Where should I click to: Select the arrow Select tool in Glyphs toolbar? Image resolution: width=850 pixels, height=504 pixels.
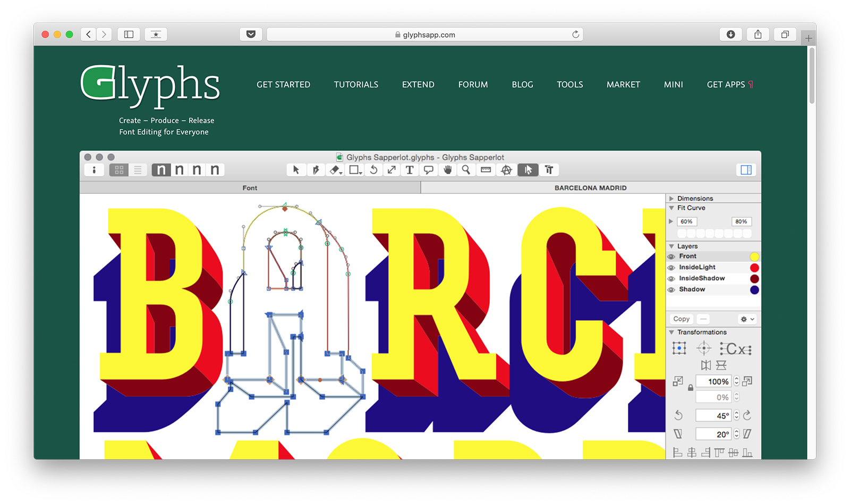click(x=296, y=170)
